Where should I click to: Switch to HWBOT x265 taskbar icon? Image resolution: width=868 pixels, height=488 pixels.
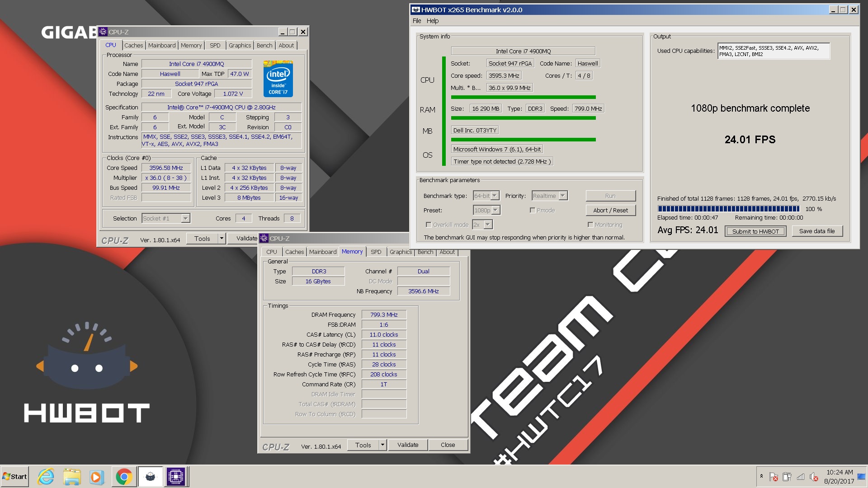pyautogui.click(x=150, y=477)
